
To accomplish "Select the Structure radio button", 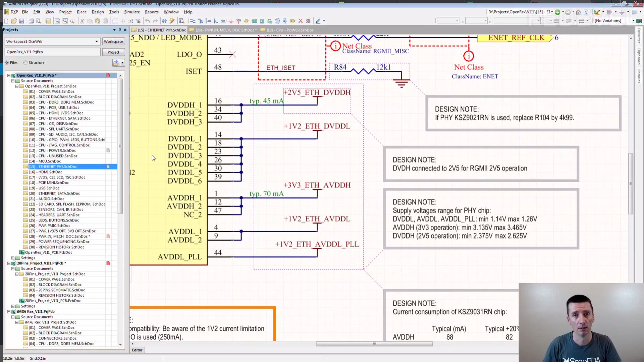I will (x=25, y=63).
